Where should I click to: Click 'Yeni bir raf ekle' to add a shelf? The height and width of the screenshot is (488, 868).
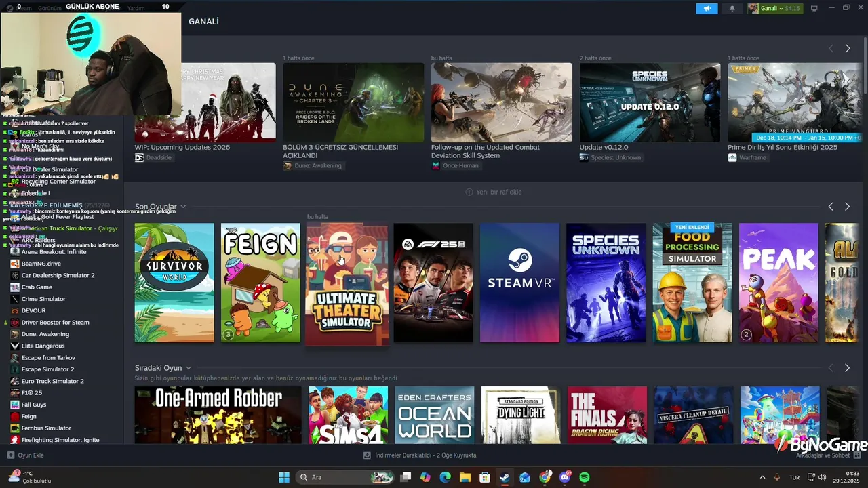click(494, 192)
